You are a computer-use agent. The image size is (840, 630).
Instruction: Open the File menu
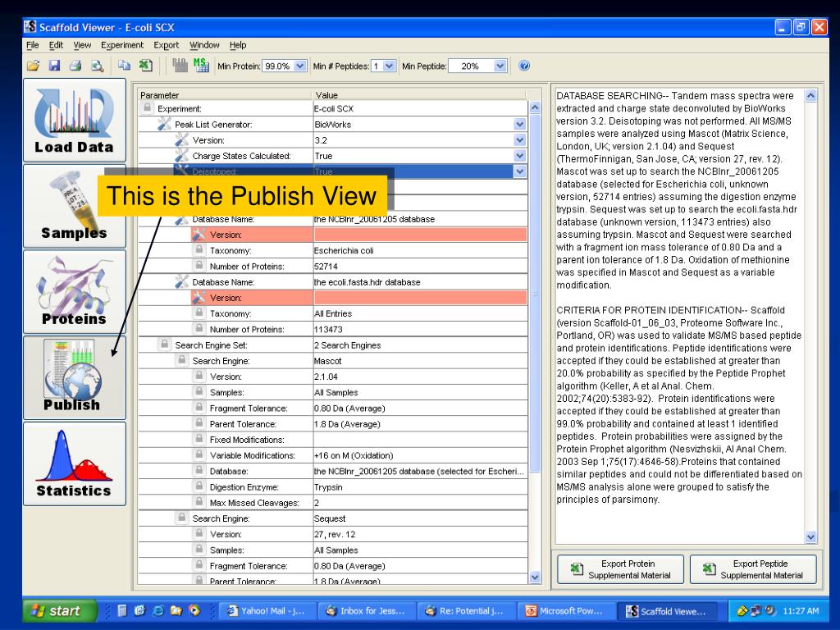coord(33,45)
